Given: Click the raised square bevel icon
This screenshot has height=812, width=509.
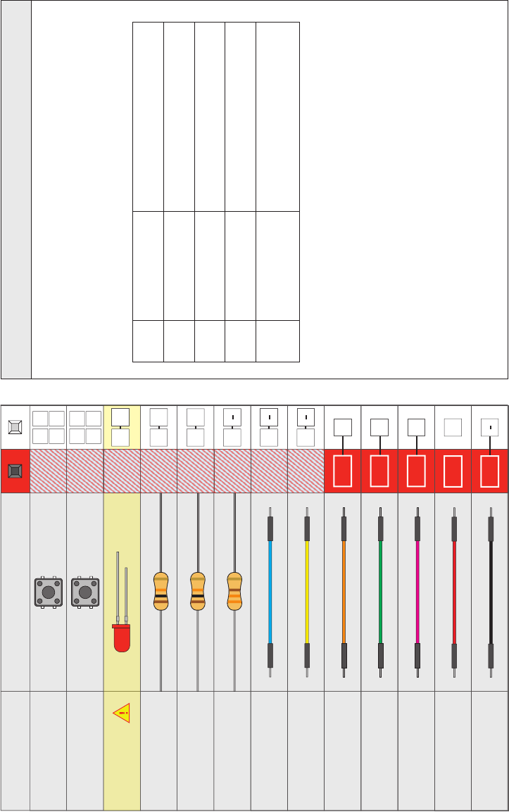Looking at the screenshot, I should point(15,427).
